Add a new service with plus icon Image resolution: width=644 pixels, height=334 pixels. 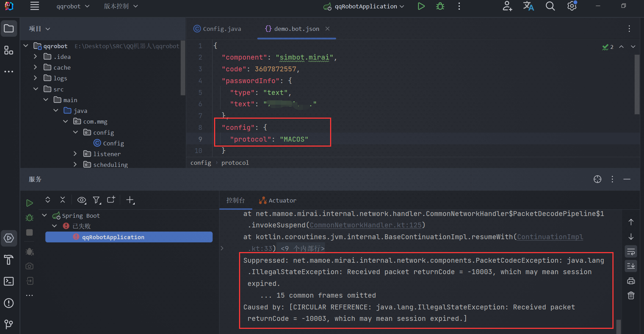(130, 200)
